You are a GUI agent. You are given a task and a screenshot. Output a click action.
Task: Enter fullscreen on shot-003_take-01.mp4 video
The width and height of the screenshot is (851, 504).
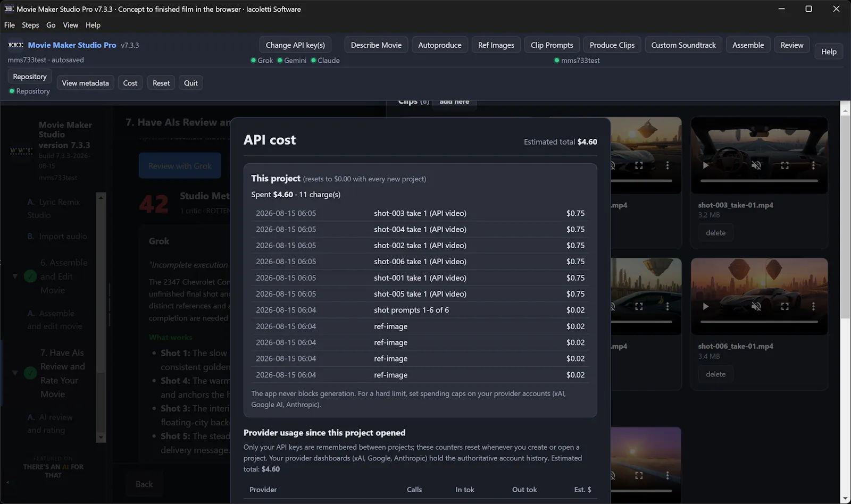[x=785, y=165]
